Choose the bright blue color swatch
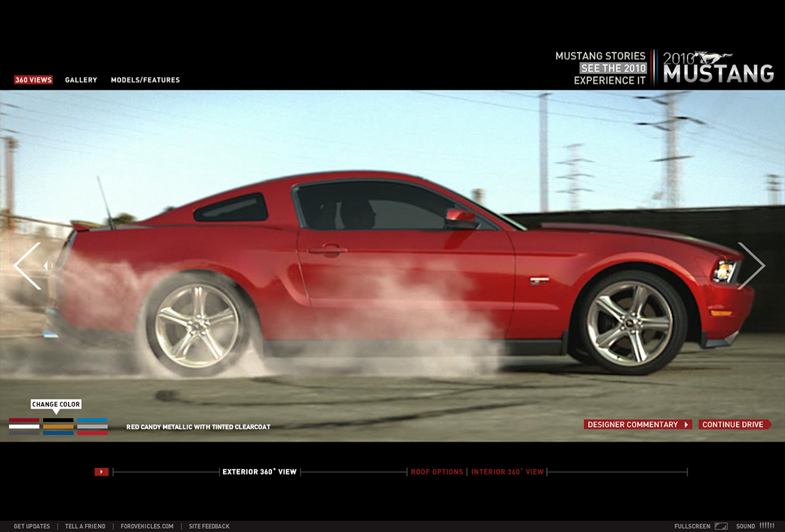This screenshot has width=785, height=532. (x=92, y=420)
